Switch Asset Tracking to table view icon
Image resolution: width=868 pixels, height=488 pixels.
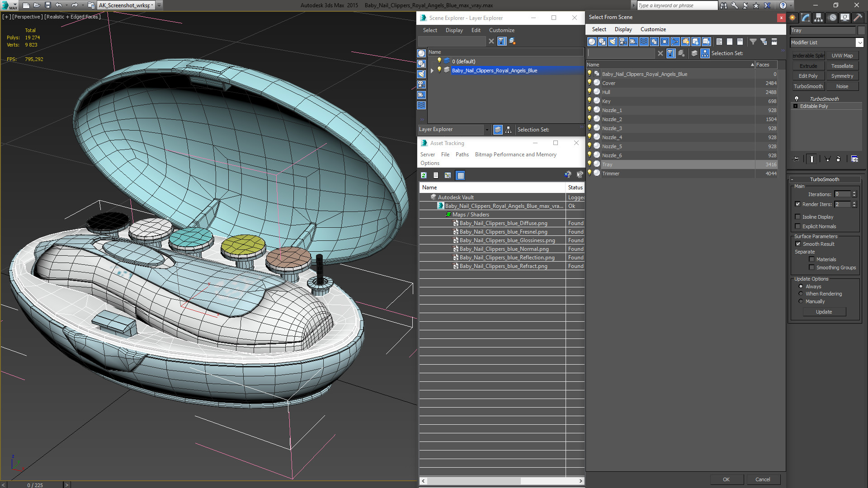click(x=460, y=175)
